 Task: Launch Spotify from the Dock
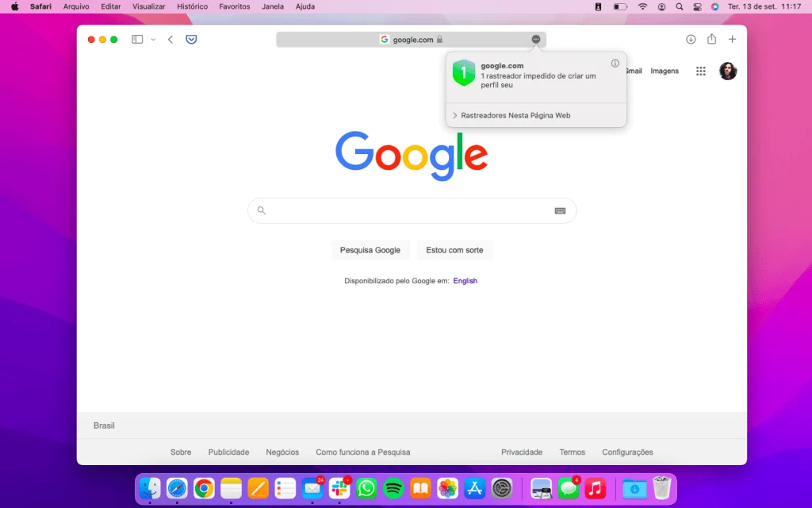tap(393, 488)
